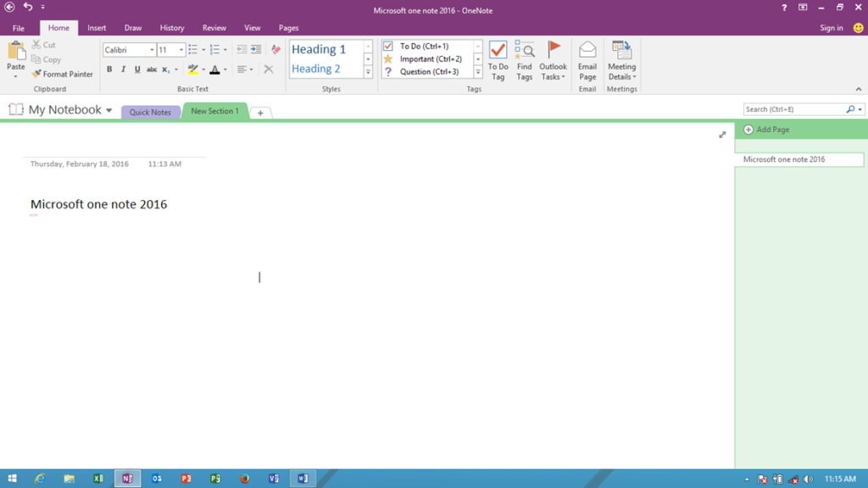
Task: Switch to the View tab
Action: pos(252,28)
